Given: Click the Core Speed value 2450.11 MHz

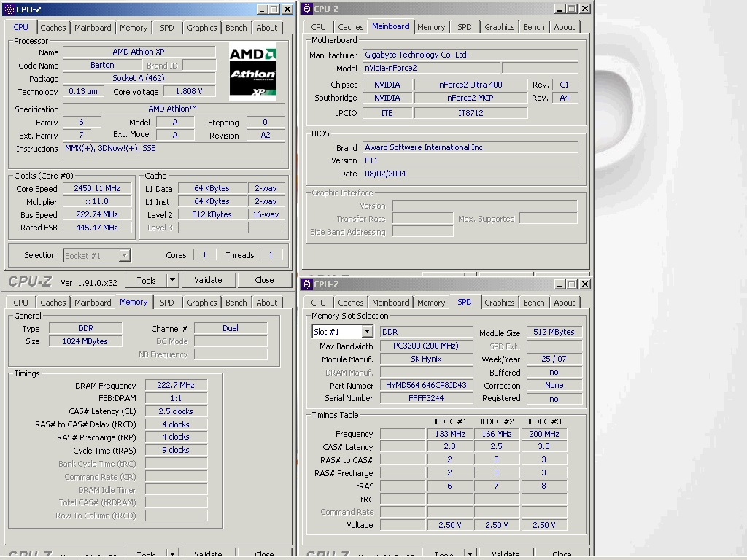Looking at the screenshot, I should (x=97, y=189).
